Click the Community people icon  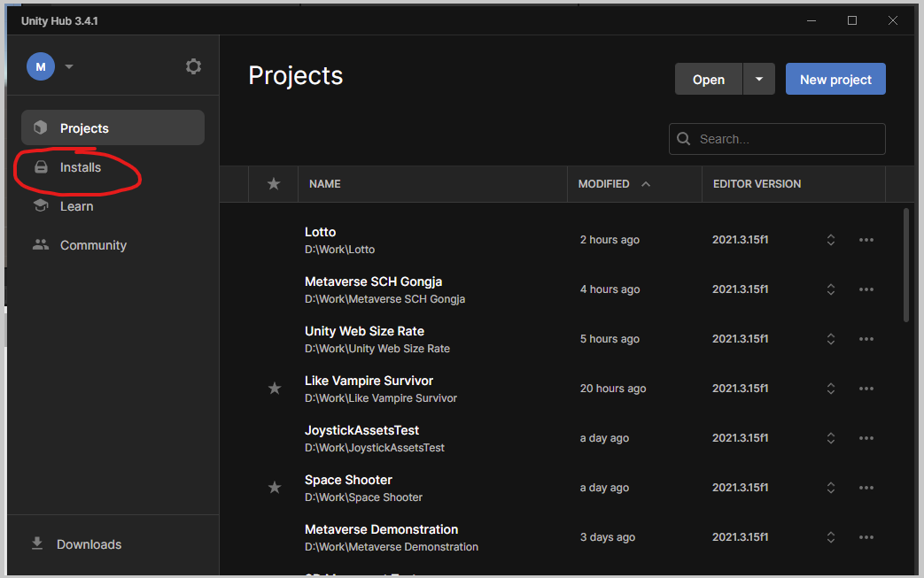click(41, 245)
